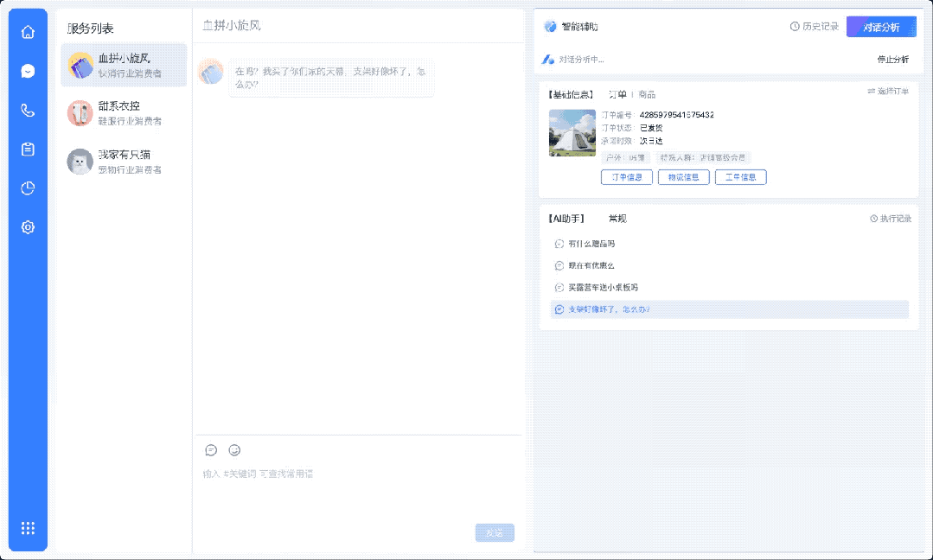This screenshot has width=933, height=560.
Task: Open the pie chart statistics icon
Action: [28, 188]
